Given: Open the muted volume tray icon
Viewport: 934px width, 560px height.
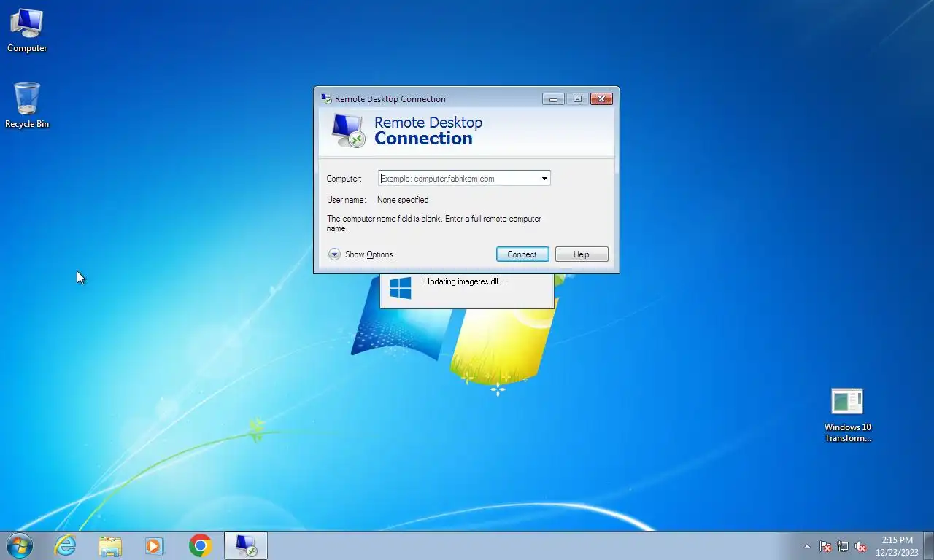Looking at the screenshot, I should point(860,546).
